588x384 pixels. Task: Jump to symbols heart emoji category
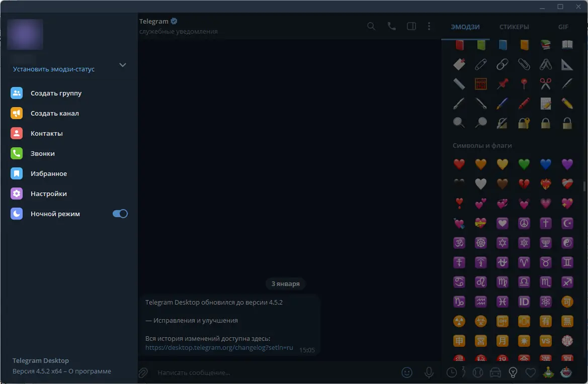coord(530,372)
